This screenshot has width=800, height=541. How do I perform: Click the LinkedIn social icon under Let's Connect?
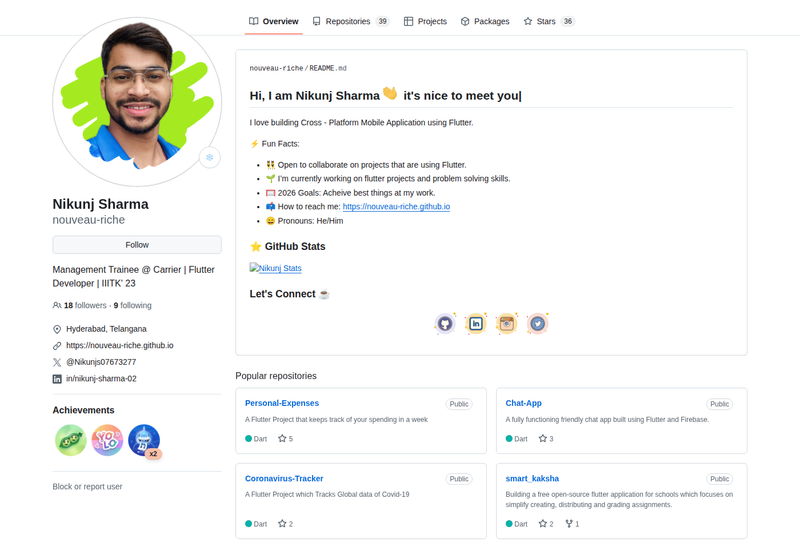coord(476,324)
